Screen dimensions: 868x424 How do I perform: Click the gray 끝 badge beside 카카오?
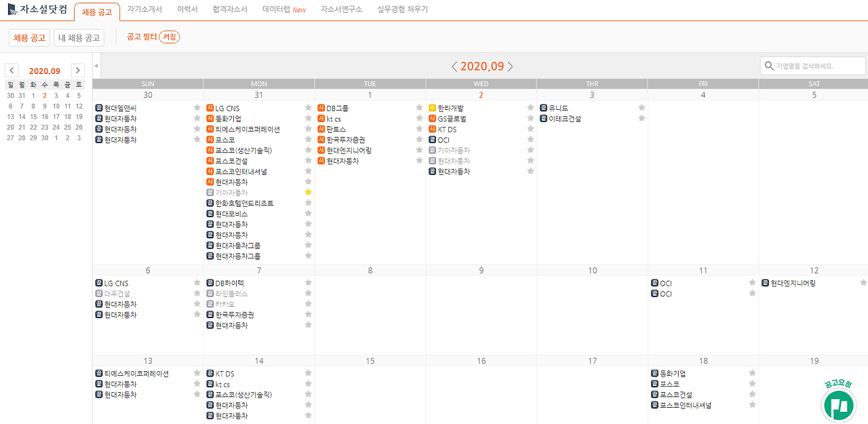point(210,305)
